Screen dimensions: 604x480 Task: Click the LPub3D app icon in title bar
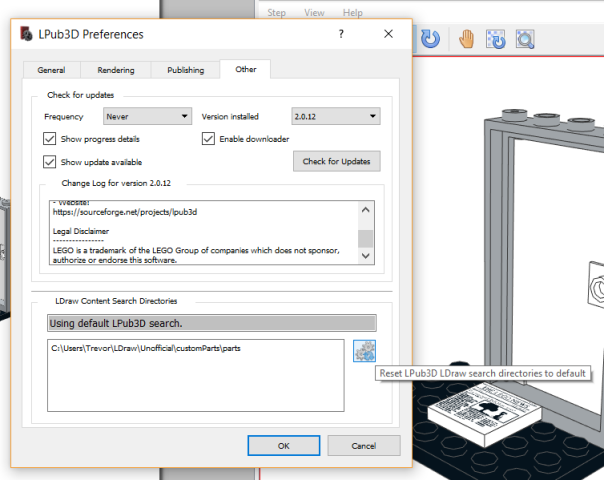click(26, 34)
